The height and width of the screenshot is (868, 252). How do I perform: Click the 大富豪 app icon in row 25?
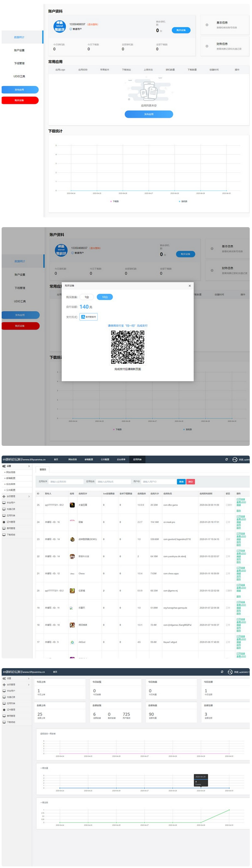(72, 505)
